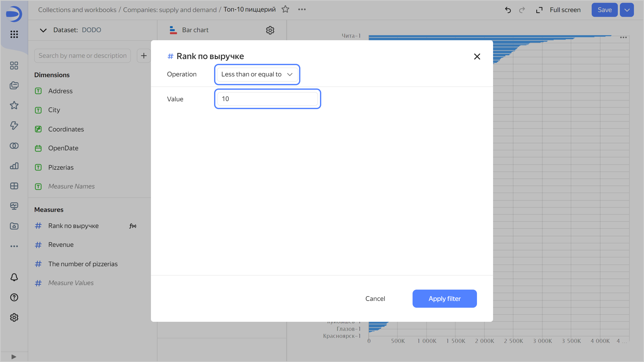Collapse the Dataset section chevron

43,30
